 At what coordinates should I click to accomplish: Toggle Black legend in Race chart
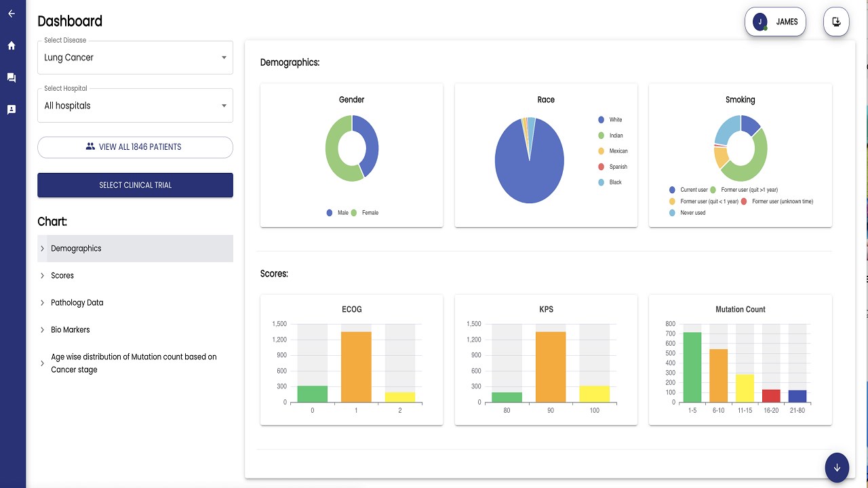[610, 182]
